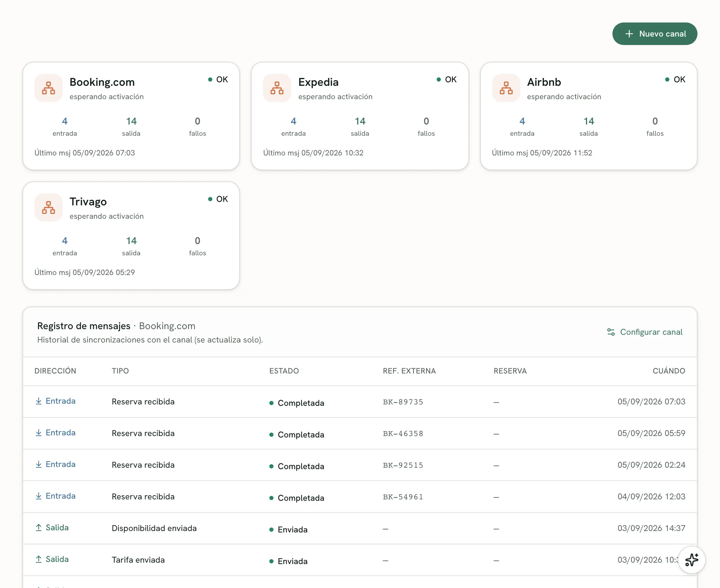720x588 pixels.
Task: Add a new channel with Nuevo canal
Action: point(655,34)
